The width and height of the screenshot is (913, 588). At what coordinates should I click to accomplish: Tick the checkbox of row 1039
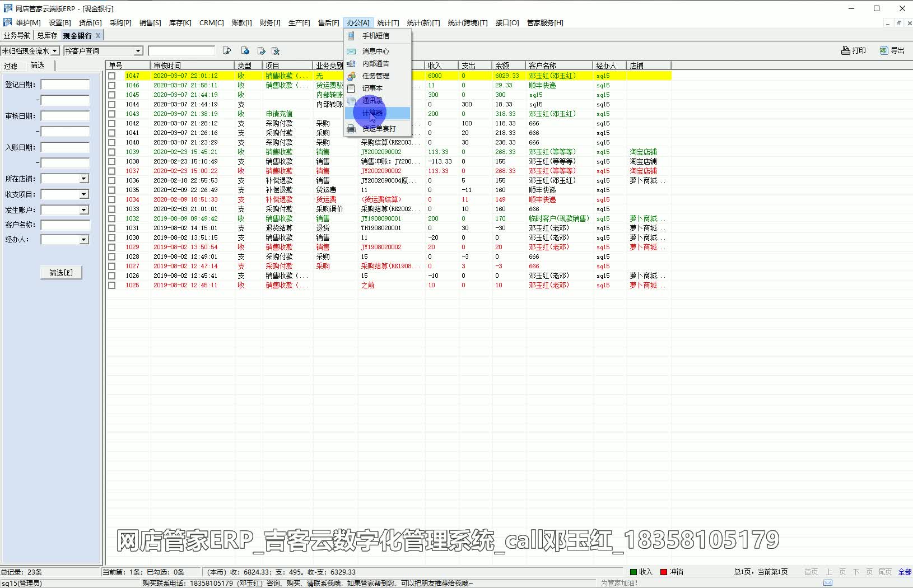point(112,152)
